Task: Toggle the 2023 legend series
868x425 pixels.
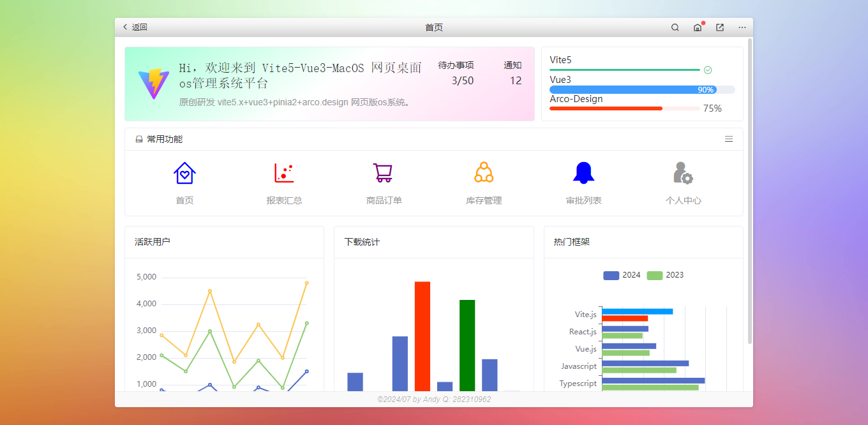Action: [x=665, y=275]
